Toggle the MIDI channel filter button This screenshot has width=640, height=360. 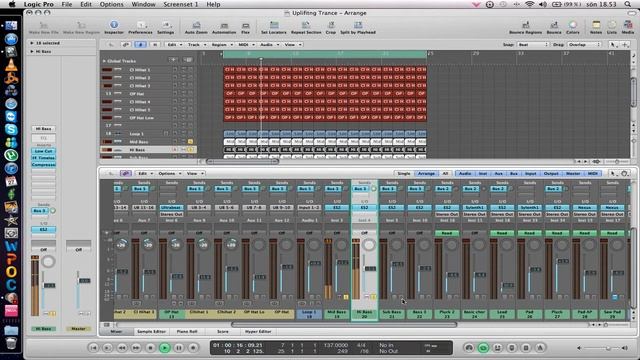[x=592, y=173]
